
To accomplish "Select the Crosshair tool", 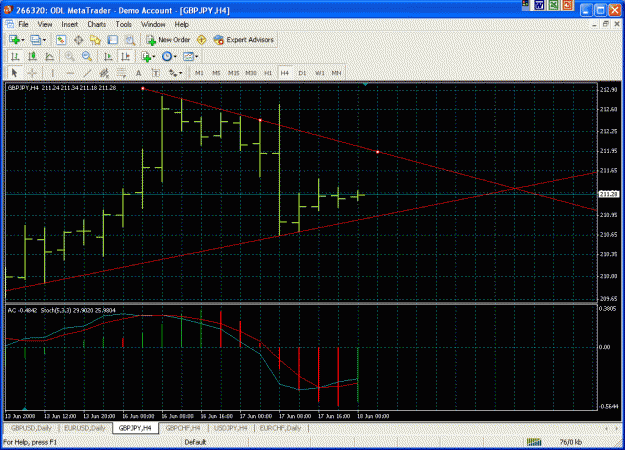I will [32, 73].
